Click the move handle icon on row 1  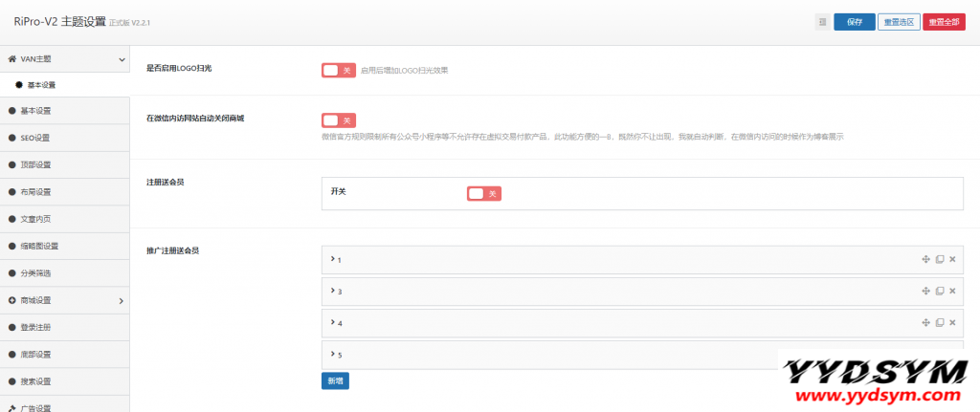925,259
